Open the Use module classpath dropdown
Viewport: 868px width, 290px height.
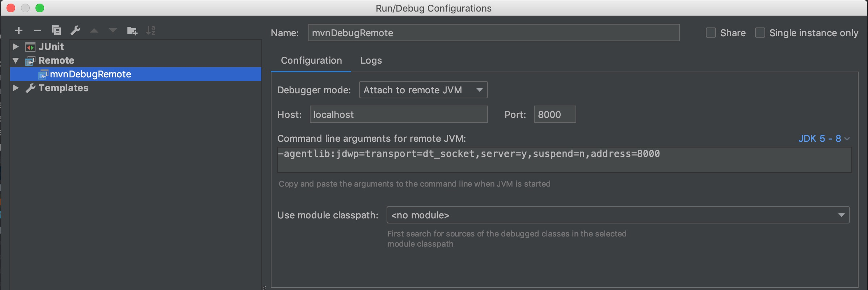tap(618, 215)
